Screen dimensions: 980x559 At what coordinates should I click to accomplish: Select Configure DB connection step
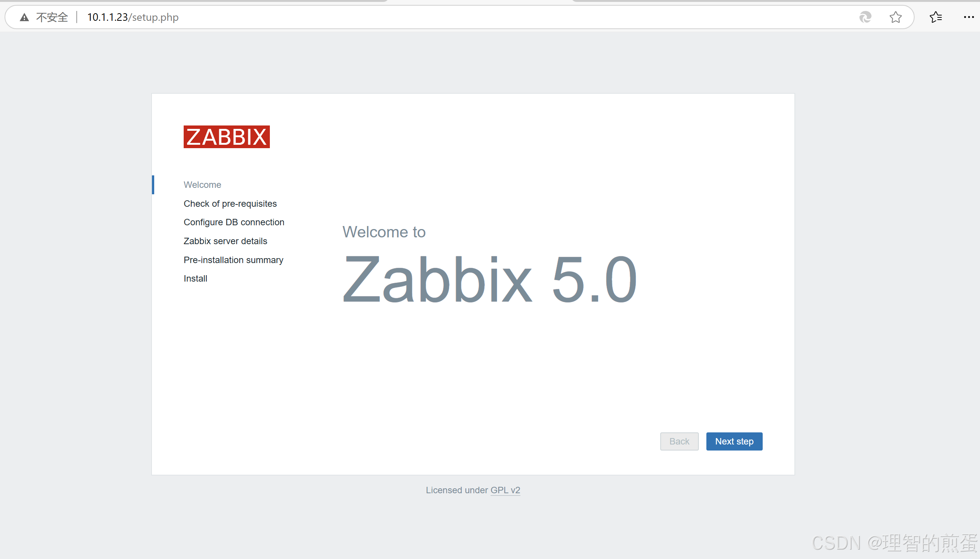pos(234,222)
